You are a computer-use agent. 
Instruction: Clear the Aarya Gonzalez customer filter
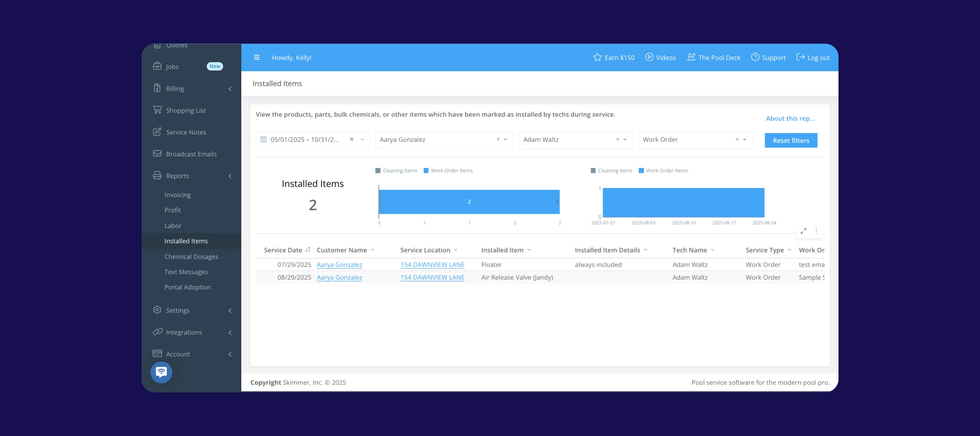pyautogui.click(x=497, y=140)
